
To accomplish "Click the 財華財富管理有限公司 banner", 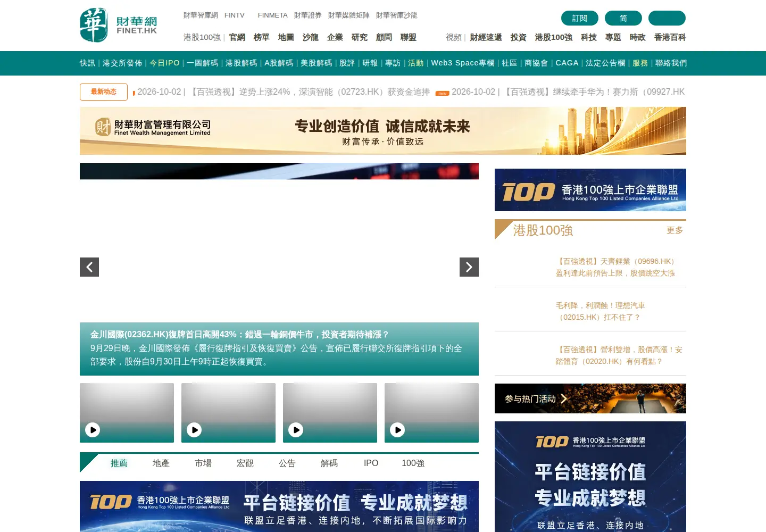I will pyautogui.click(x=383, y=131).
